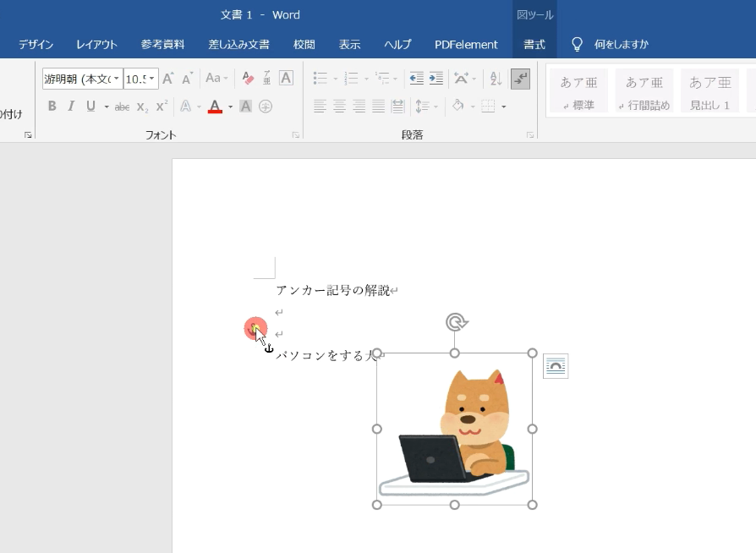The height and width of the screenshot is (553, 756).
Task: Click the rotate handle above the dog image
Action: 456,322
